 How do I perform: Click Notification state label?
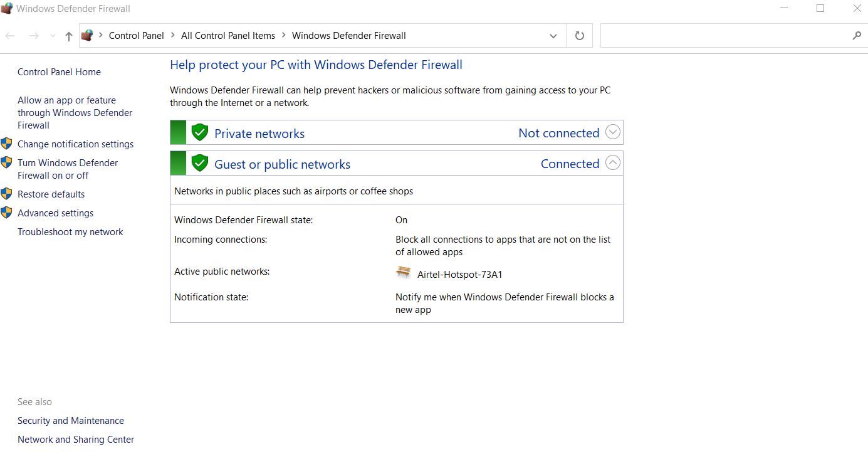pos(211,297)
